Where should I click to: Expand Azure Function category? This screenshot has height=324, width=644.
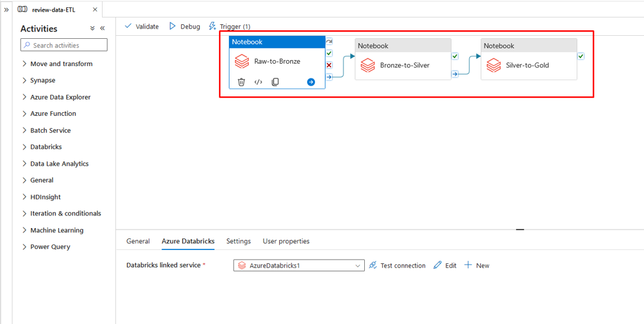pos(49,113)
